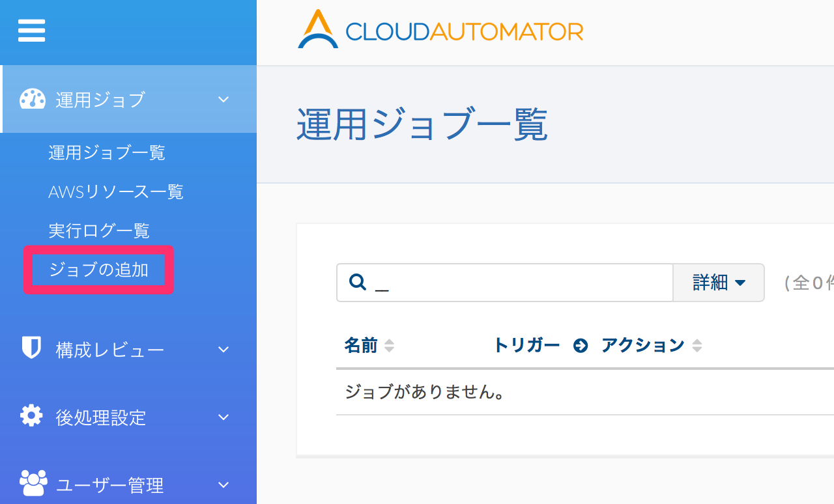
Task: Click the 後処理設定 gear icon
Action: 31,415
